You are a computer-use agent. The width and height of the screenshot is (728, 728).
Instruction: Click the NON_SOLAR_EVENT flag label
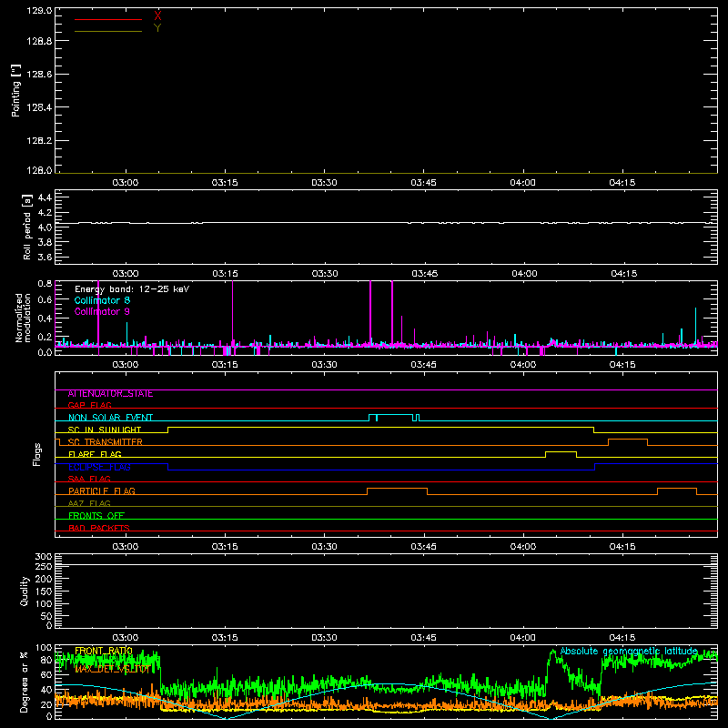(110, 418)
